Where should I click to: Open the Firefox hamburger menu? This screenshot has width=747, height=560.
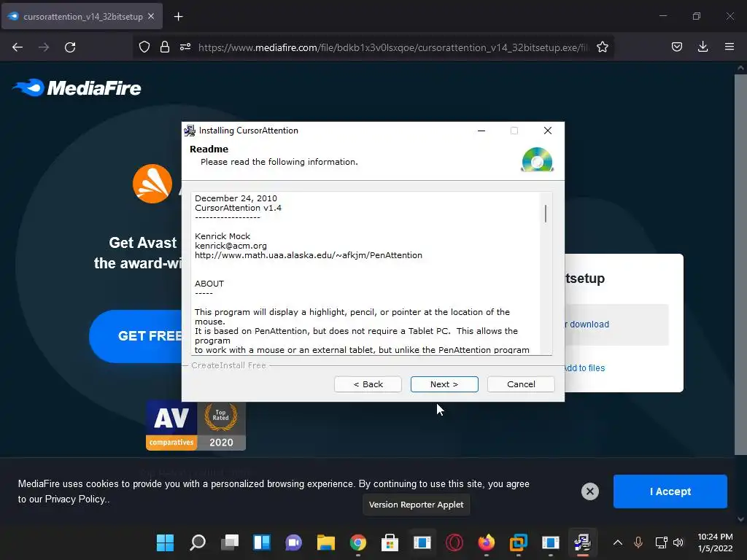729,47
